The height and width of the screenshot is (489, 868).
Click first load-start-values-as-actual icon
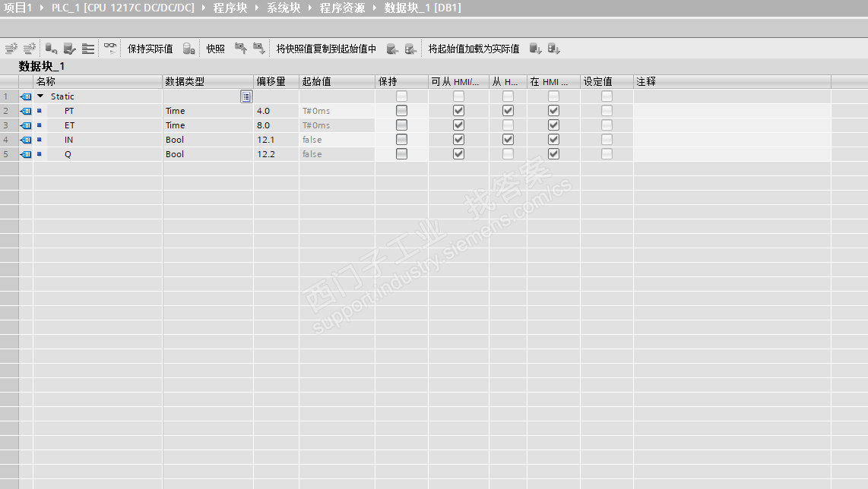coord(535,49)
